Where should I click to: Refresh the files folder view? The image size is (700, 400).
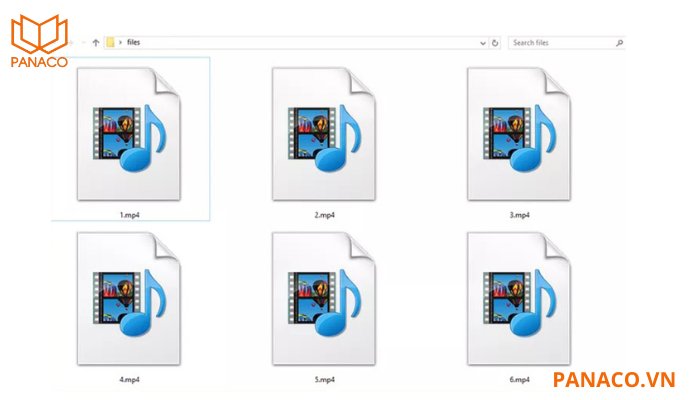495,43
